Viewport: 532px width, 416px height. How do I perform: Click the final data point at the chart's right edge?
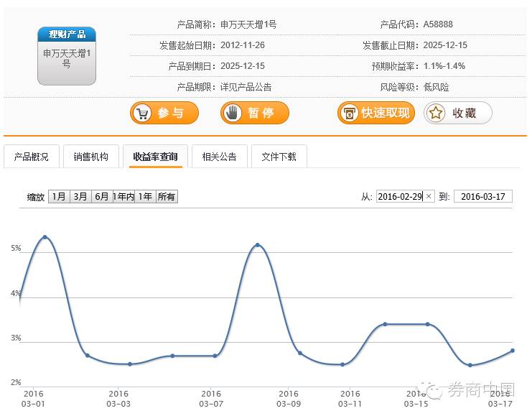[513, 351]
